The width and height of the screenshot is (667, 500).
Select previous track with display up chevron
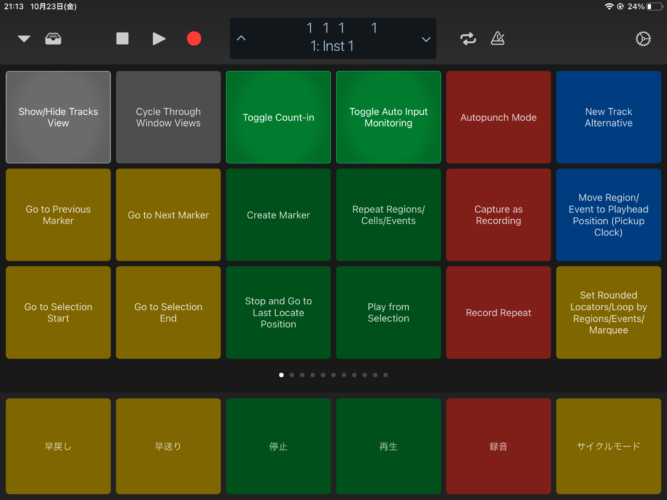(x=241, y=39)
